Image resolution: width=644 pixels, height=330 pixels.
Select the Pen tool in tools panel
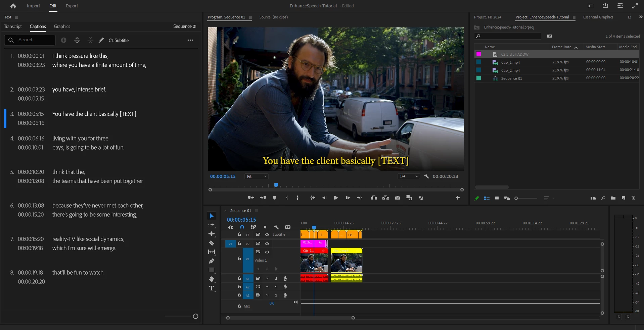click(x=212, y=261)
